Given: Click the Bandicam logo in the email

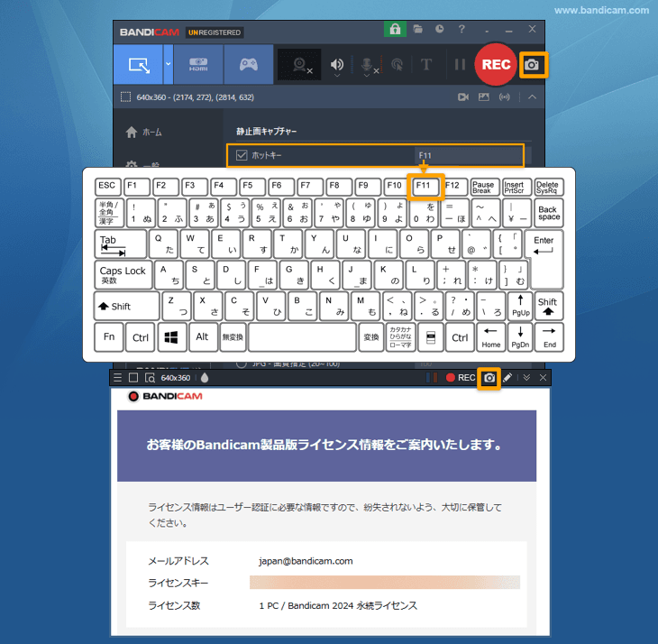Looking at the screenshot, I should pyautogui.click(x=165, y=396).
